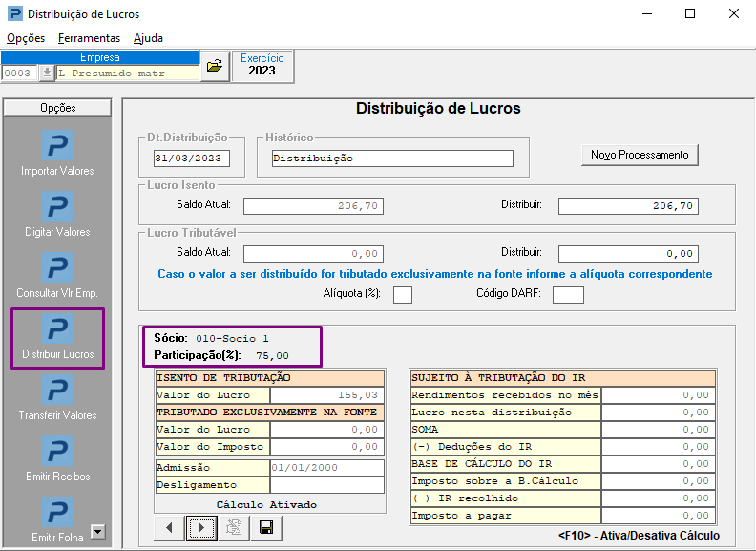
Task: Click the open folder icon beside Empresa
Action: (214, 66)
